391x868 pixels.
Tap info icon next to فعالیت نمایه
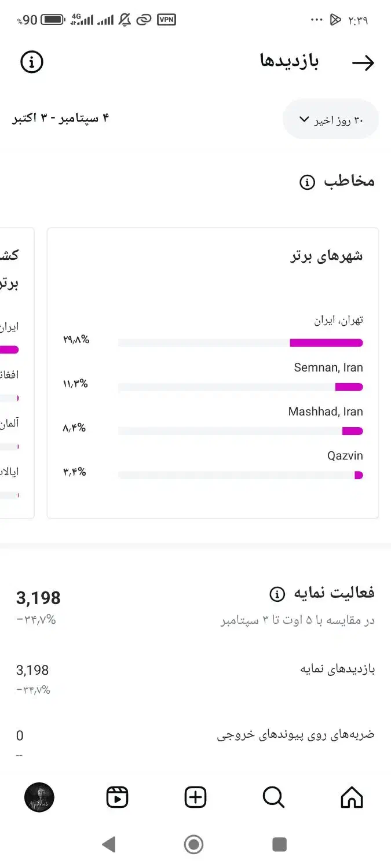pos(277,594)
